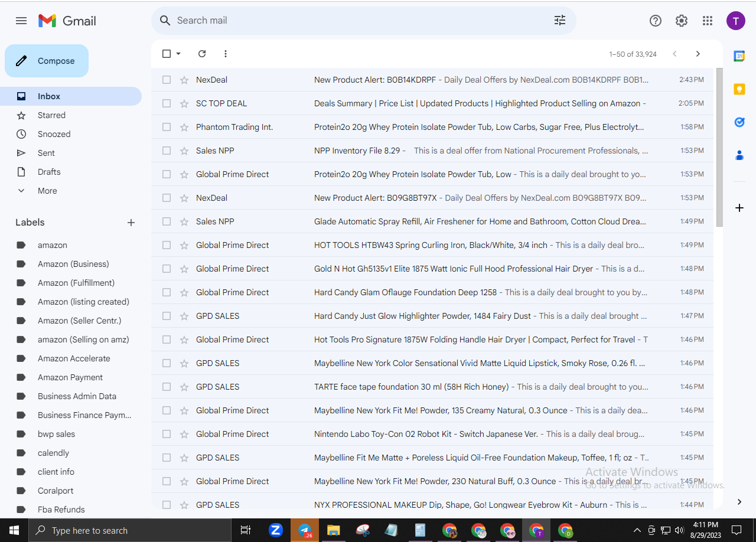Show hidden icons in the system tray
Screen dimensions: 756x542
[637, 530]
